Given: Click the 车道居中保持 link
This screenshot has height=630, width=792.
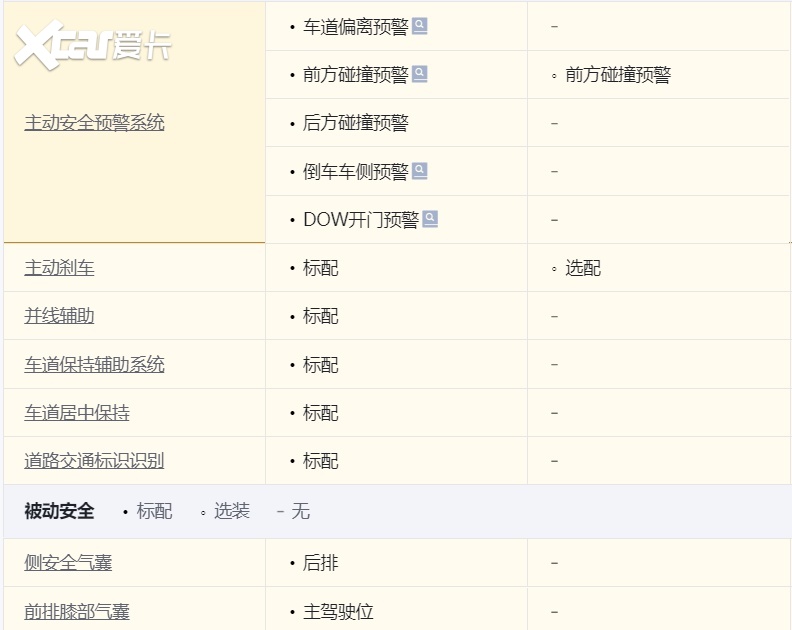Looking at the screenshot, I should click(x=77, y=413).
